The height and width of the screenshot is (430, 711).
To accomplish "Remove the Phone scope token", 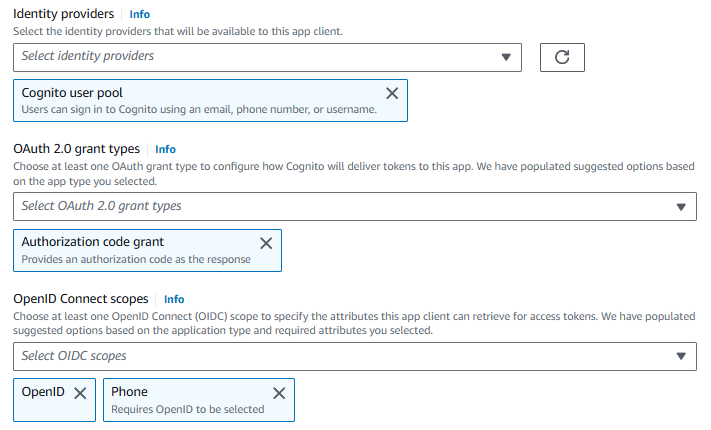I will (279, 393).
